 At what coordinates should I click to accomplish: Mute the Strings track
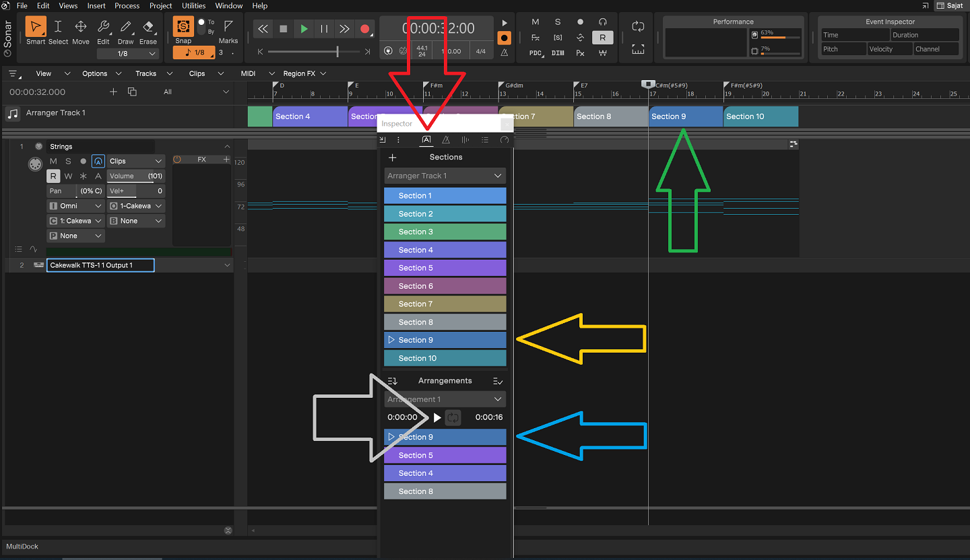(x=54, y=162)
